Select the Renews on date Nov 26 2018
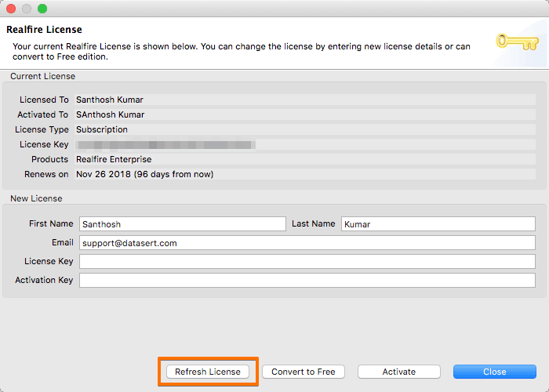The image size is (549, 392). point(104,174)
